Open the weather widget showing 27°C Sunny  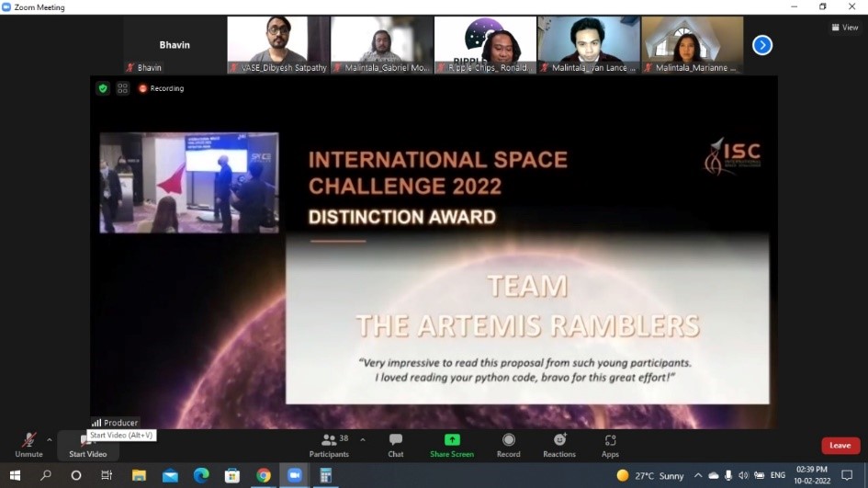[650, 475]
